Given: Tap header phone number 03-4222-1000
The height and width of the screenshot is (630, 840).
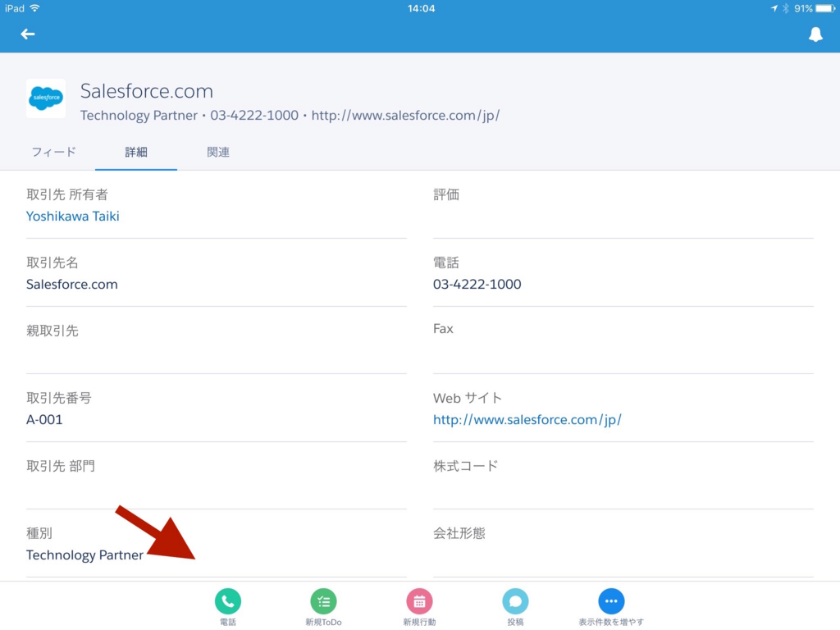Looking at the screenshot, I should click(x=254, y=115).
